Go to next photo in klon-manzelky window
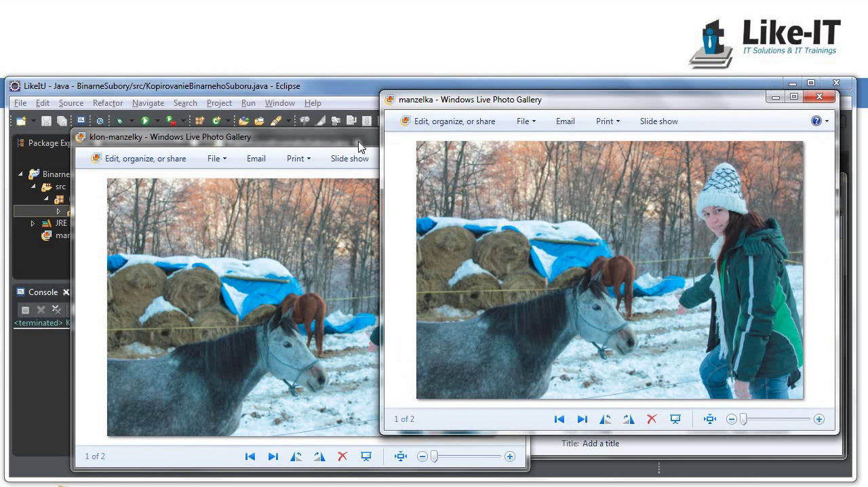Viewport: 868px width, 487px height. tap(273, 456)
